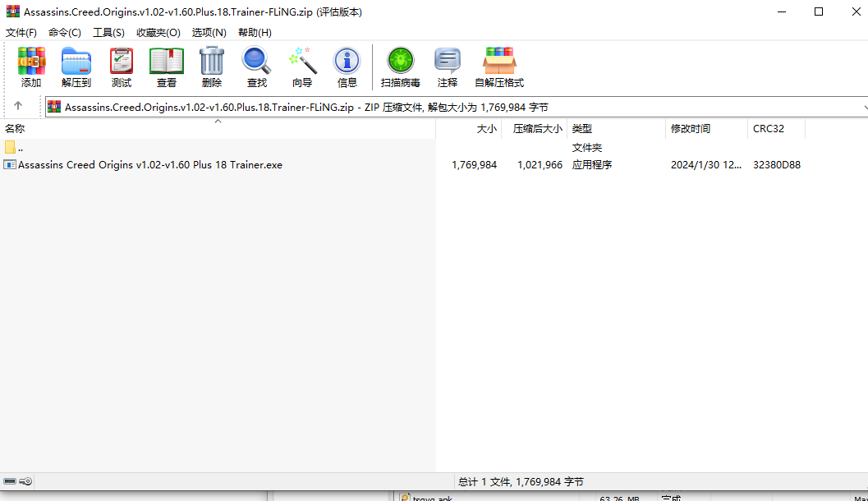Click the archive icon in address bar

[x=54, y=107]
